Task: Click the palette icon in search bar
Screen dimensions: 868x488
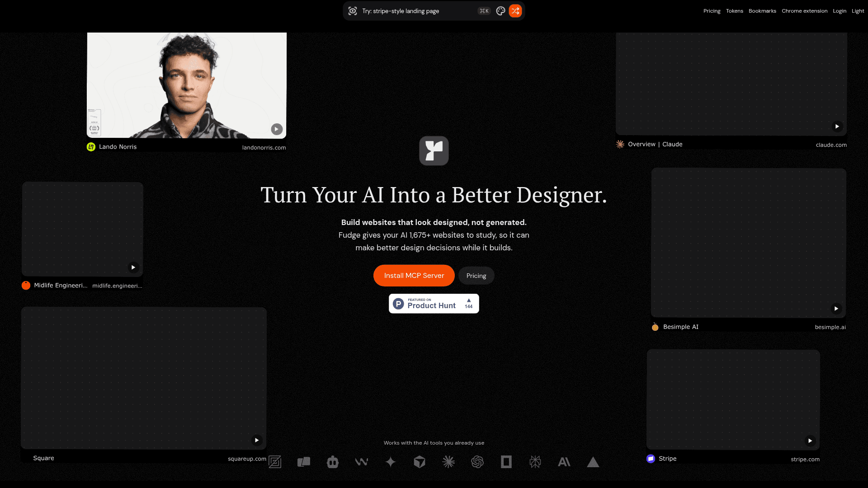Action: (500, 11)
